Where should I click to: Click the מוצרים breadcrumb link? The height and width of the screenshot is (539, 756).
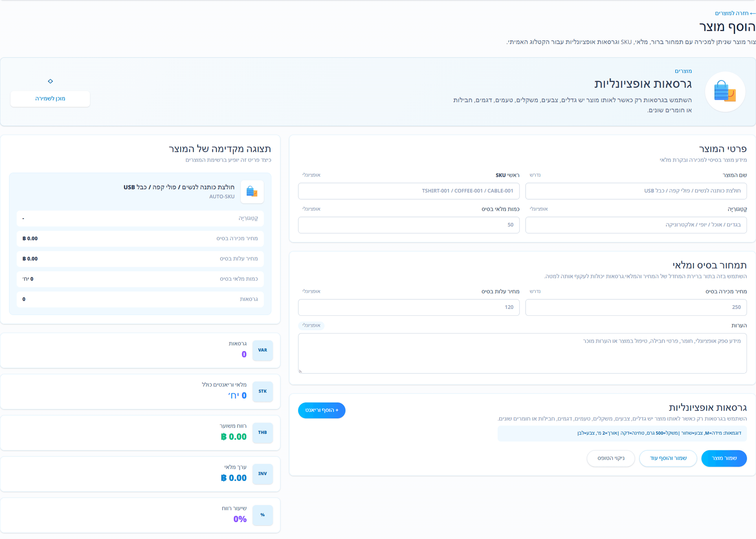pyautogui.click(x=683, y=71)
